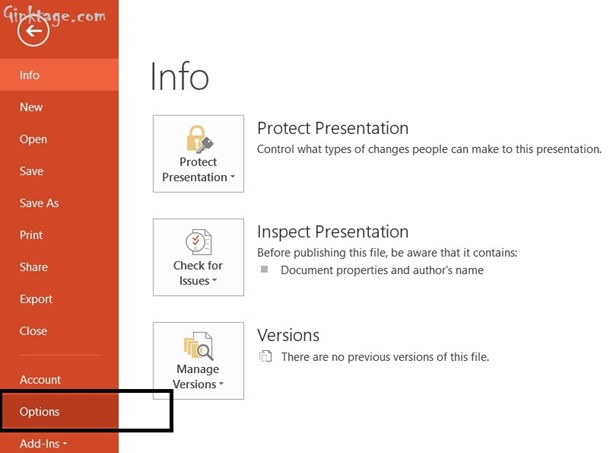
Task: Click the Versions heading
Action: tap(288, 335)
